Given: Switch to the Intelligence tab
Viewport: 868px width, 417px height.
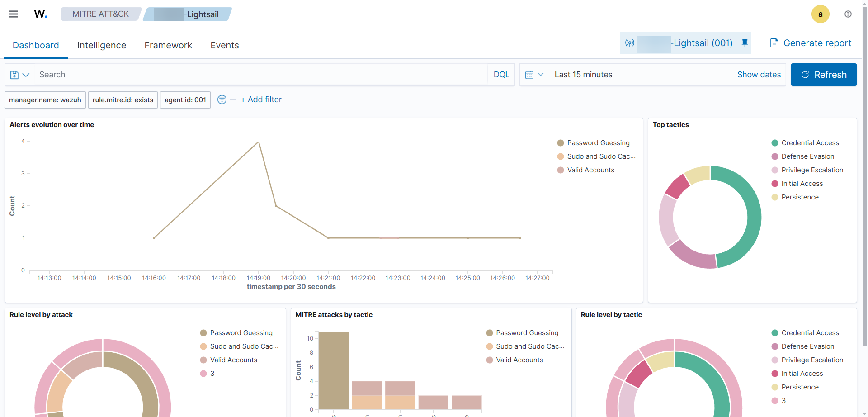Looking at the screenshot, I should coord(102,45).
